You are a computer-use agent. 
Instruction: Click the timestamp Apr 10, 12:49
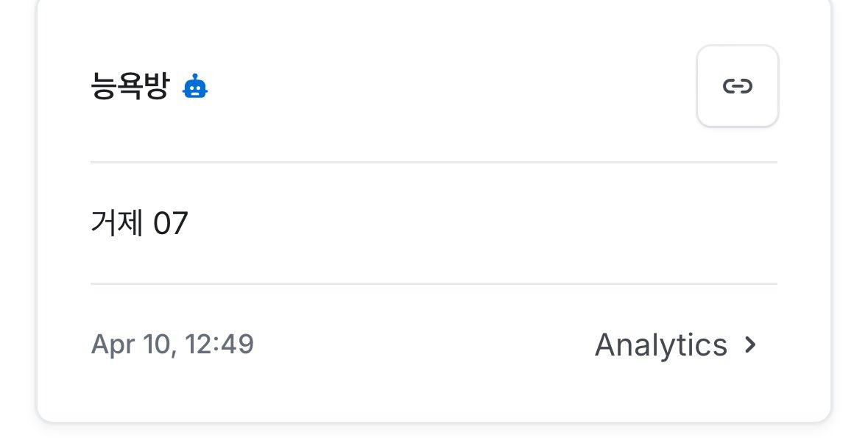[172, 345]
